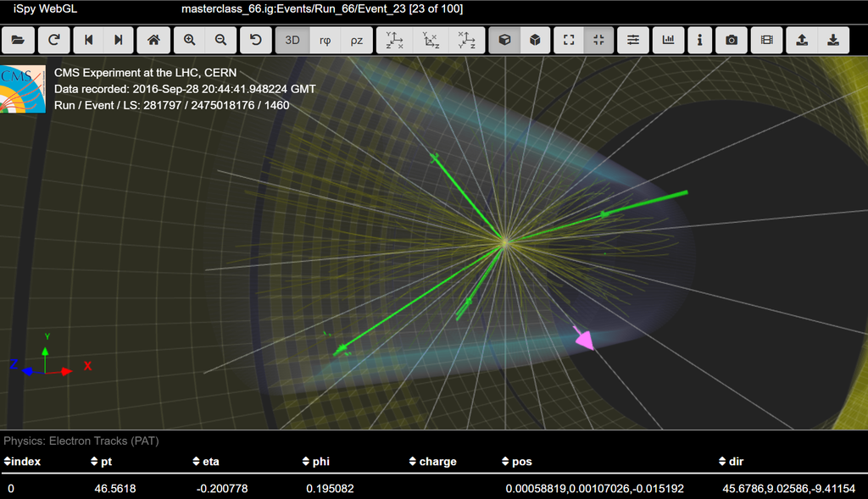This screenshot has width=868, height=499.
Task: Capture a screenshot with the camera icon
Action: [731, 40]
